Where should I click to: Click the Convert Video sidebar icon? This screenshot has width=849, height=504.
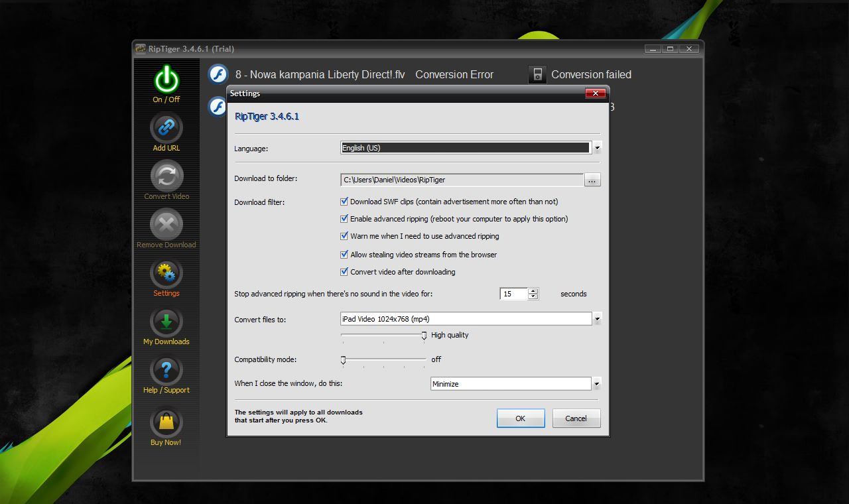point(166,176)
